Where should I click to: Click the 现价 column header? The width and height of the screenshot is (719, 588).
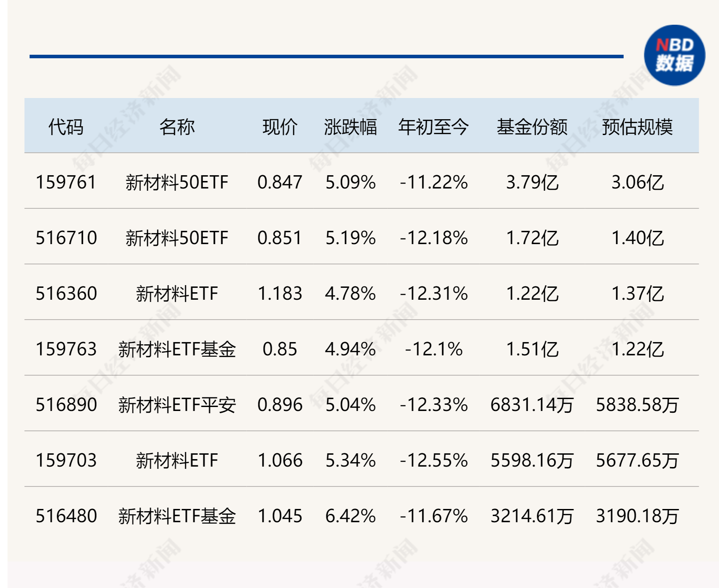[280, 127]
